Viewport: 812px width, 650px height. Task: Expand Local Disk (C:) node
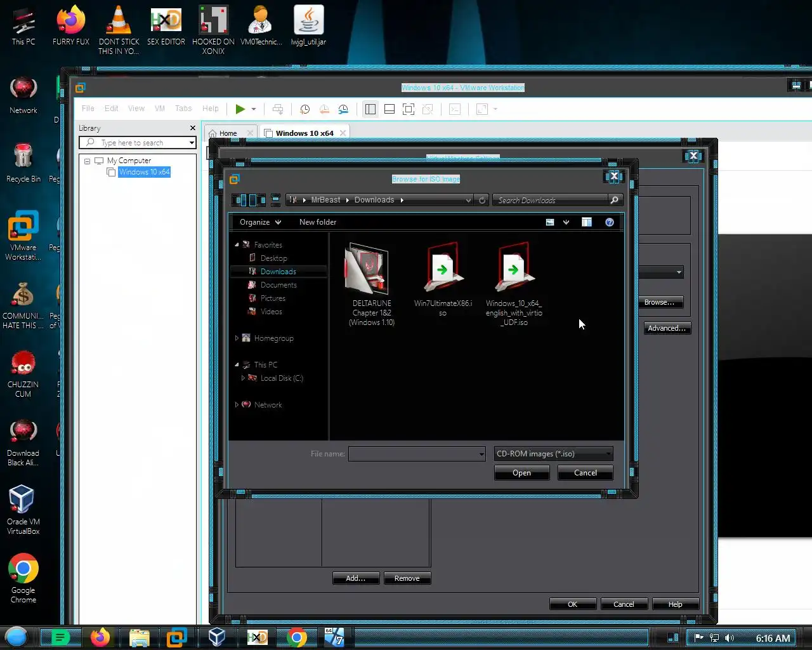pos(243,378)
